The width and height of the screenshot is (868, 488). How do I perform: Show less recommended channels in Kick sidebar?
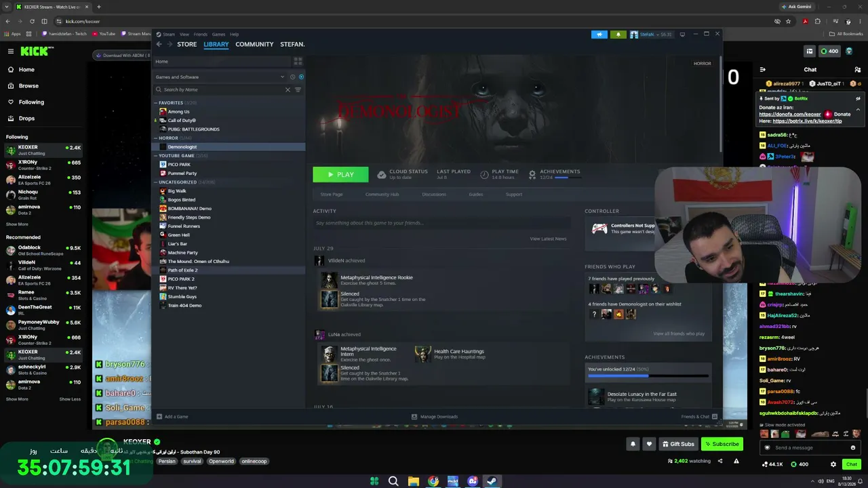(x=70, y=399)
